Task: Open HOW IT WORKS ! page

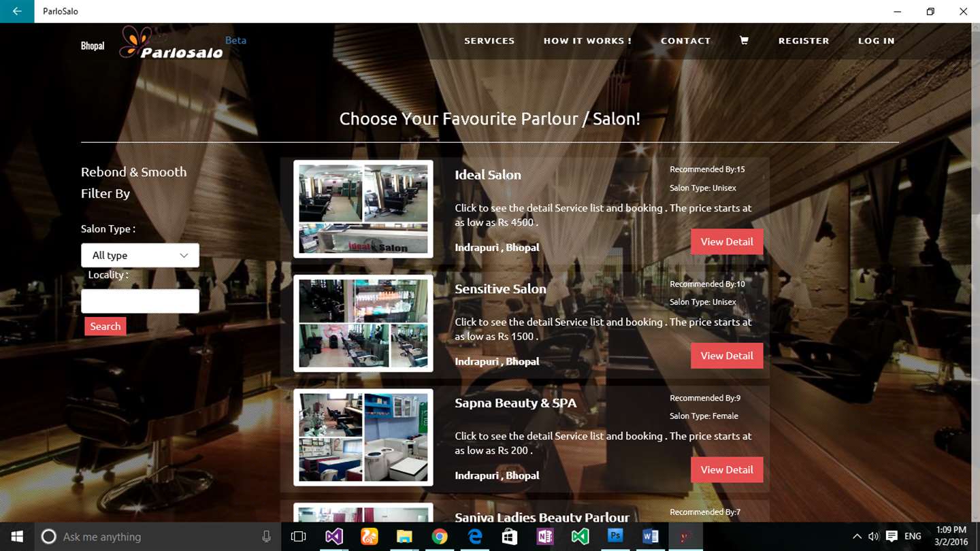Action: 587,41
